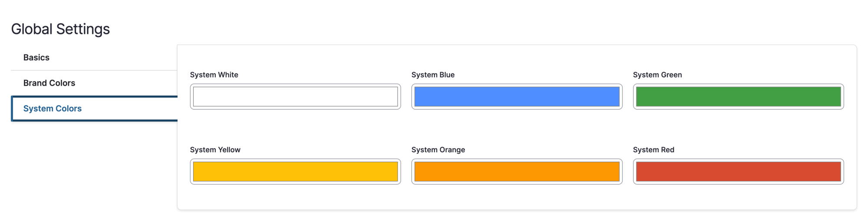Click the dark blue left edge of System Colors tab
Screen dimensions: 868x214
pos(12,108)
